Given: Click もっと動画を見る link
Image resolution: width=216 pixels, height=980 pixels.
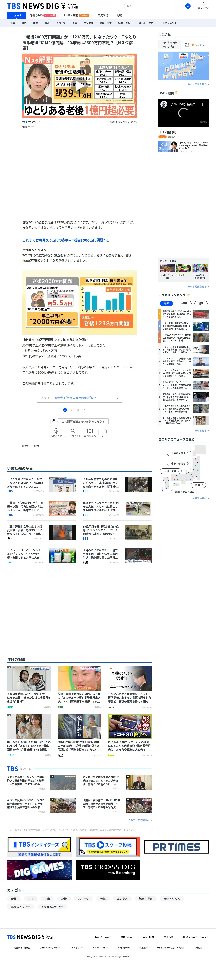Looking at the screenshot, I should (x=198, y=286).
